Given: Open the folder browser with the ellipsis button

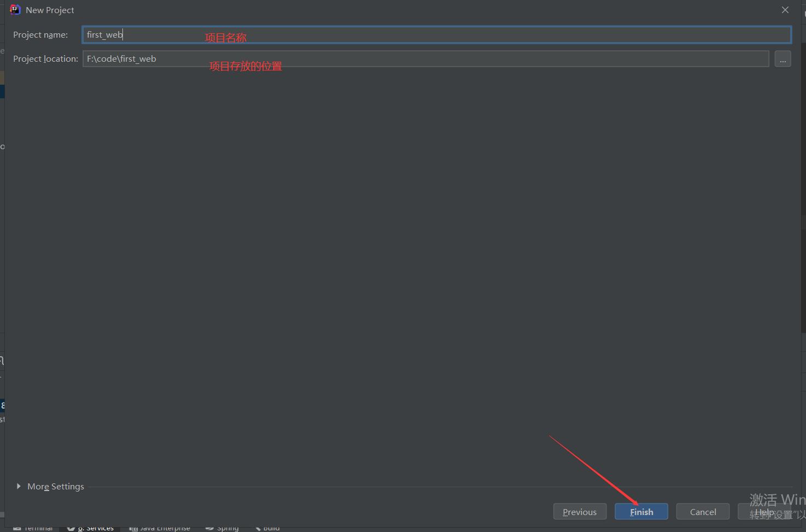Looking at the screenshot, I should pos(783,59).
